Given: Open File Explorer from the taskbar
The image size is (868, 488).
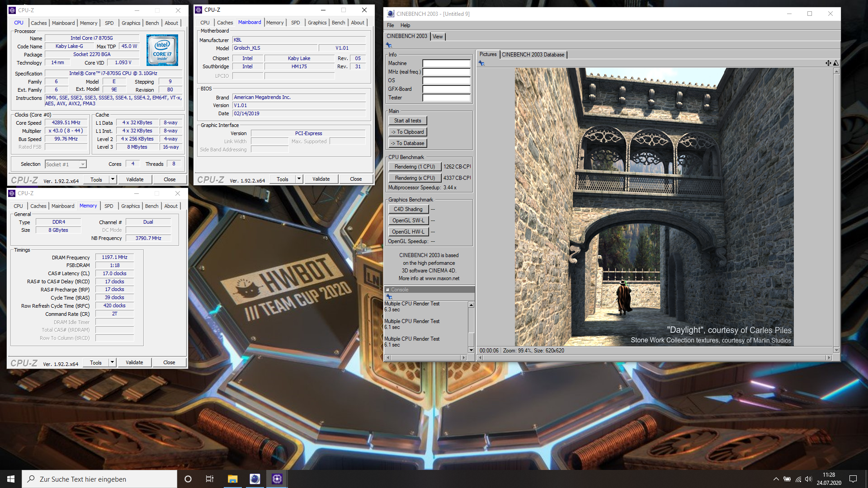Looking at the screenshot, I should click(232, 479).
